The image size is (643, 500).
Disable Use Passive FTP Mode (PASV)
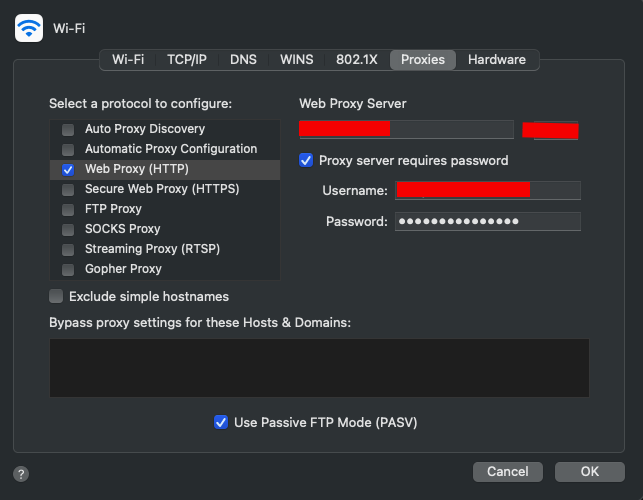[221, 422]
